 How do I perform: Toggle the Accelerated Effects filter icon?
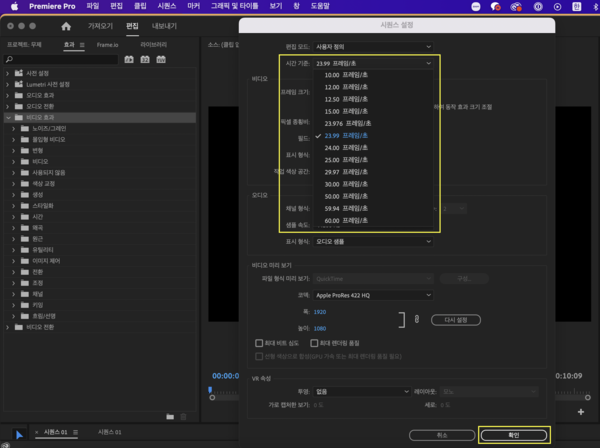tap(129, 59)
